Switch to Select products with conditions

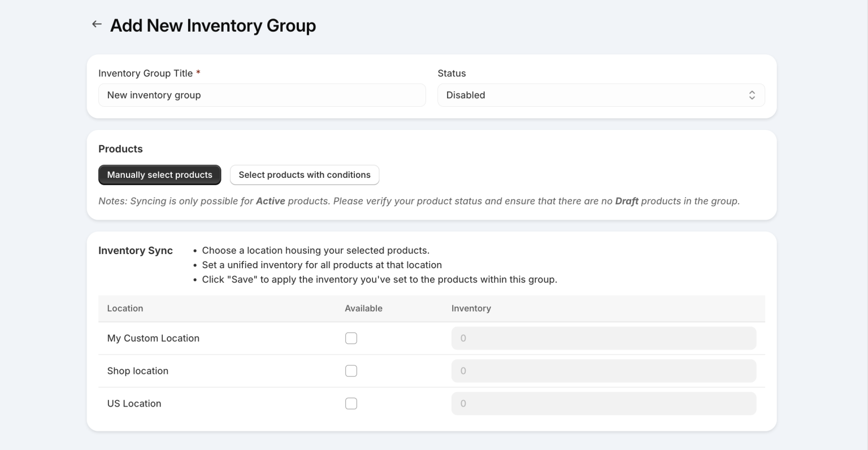[304, 174]
